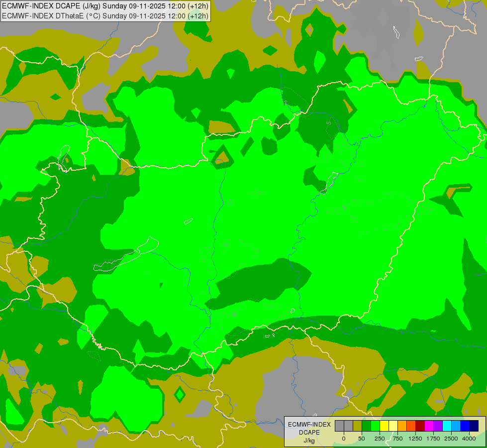Select the dark green legend swatch
The image size is (487, 448).
click(366, 426)
